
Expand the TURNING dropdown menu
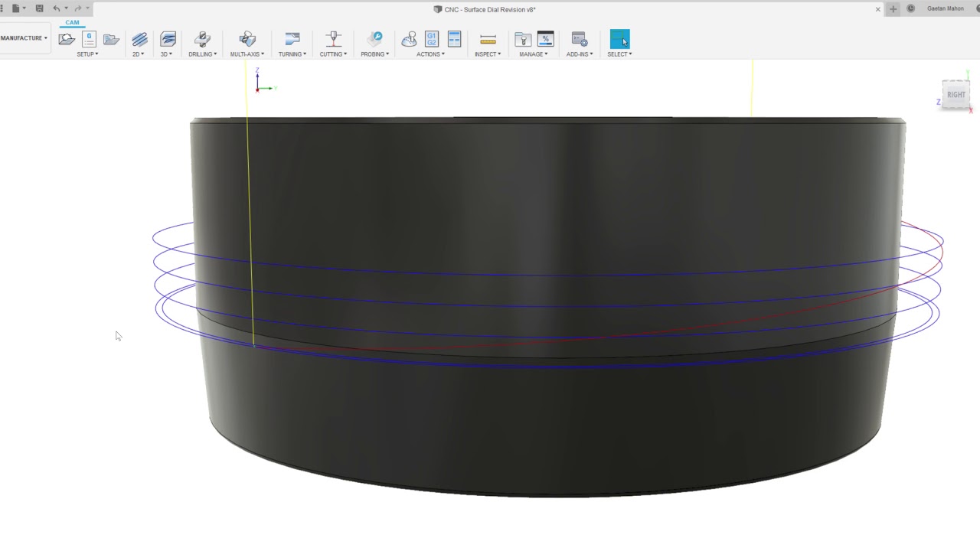[292, 54]
